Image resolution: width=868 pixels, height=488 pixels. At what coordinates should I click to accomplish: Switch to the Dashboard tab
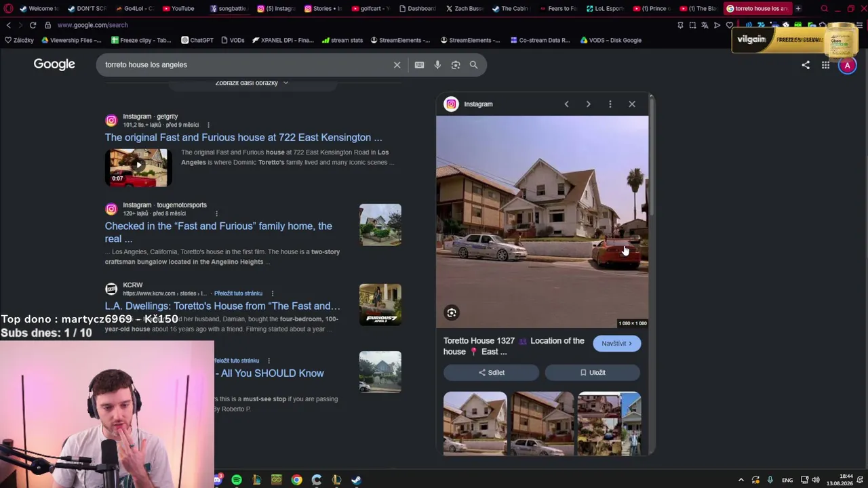pyautogui.click(x=418, y=9)
